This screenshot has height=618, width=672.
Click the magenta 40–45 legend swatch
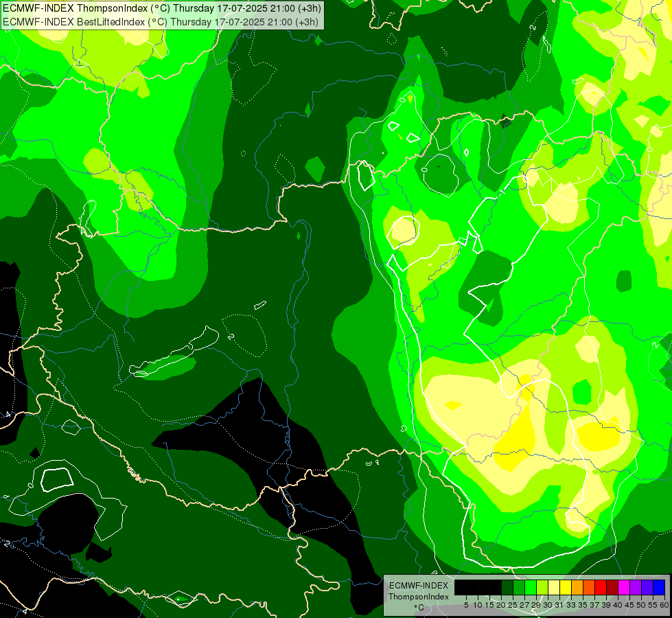624,587
